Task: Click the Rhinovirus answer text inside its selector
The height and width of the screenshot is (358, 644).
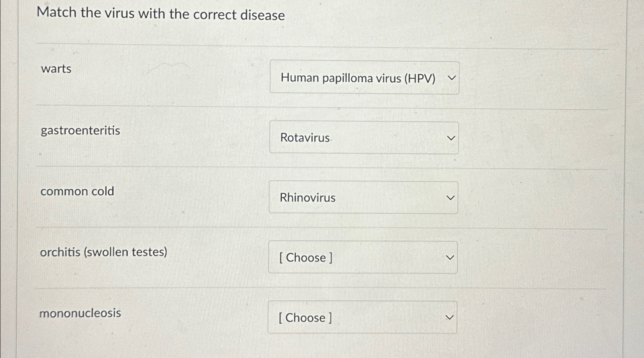Action: tap(307, 198)
